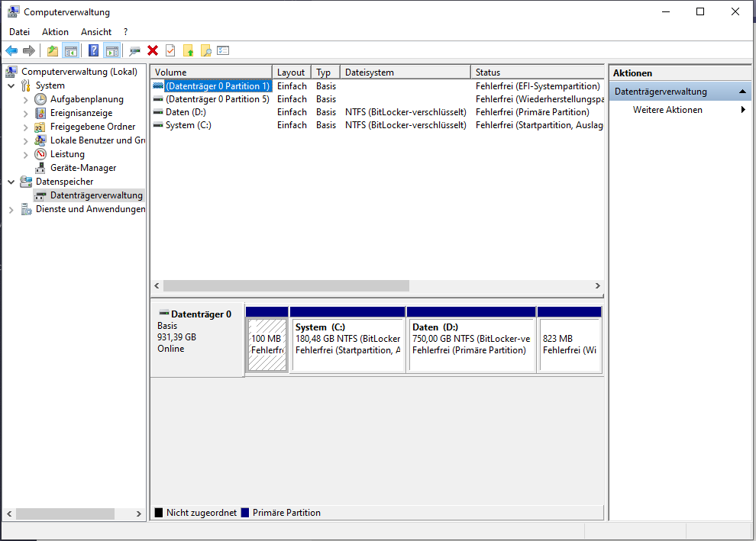Viewport: 756px width, 541px height.
Task: Maximize the Computerverwaltung window
Action: [x=700, y=11]
